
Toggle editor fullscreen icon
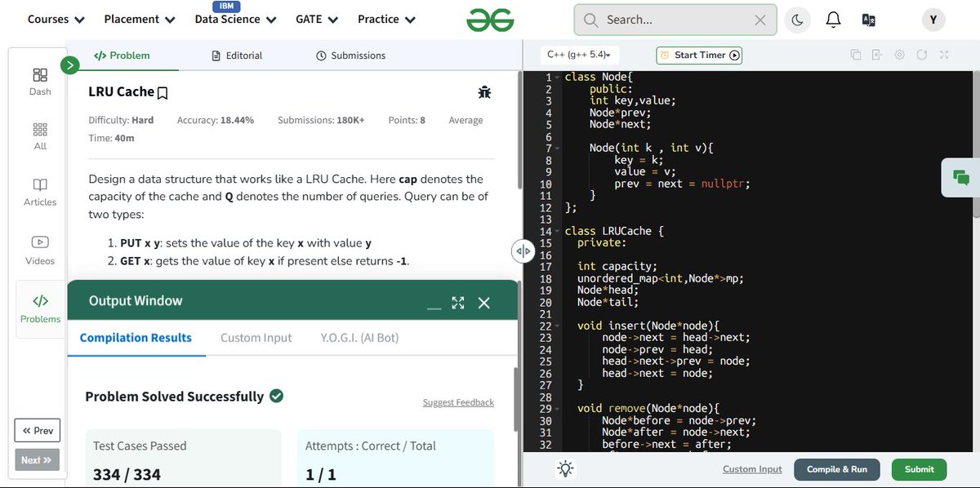coord(944,55)
